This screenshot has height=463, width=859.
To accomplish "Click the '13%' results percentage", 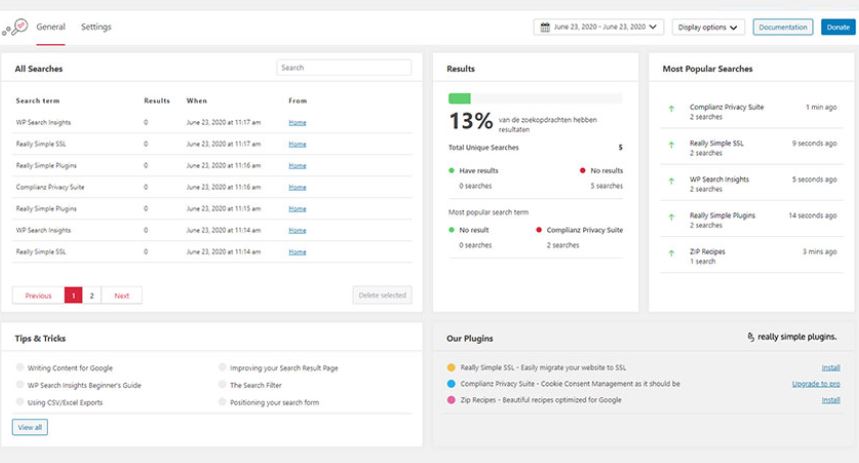I will pos(471,121).
